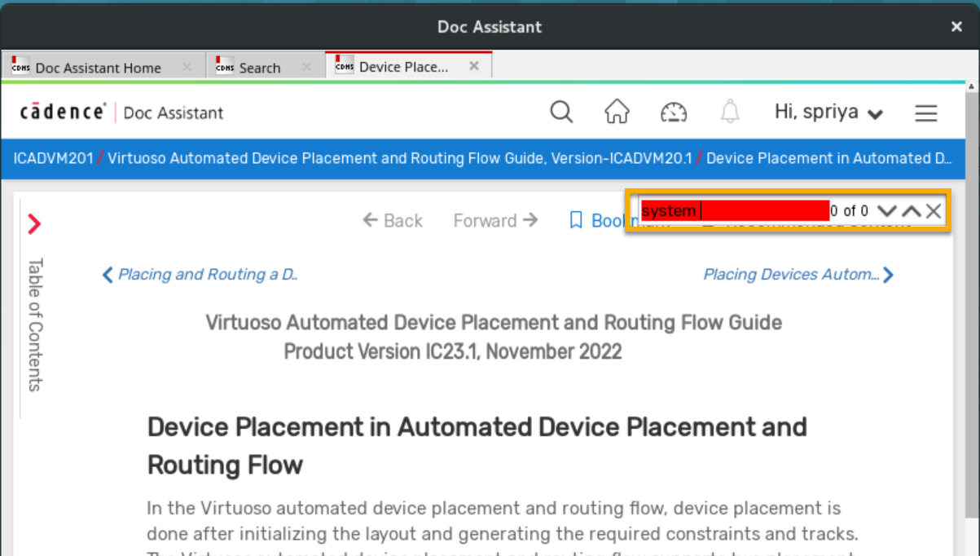Go to the home icon
980x556 pixels.
click(x=617, y=112)
